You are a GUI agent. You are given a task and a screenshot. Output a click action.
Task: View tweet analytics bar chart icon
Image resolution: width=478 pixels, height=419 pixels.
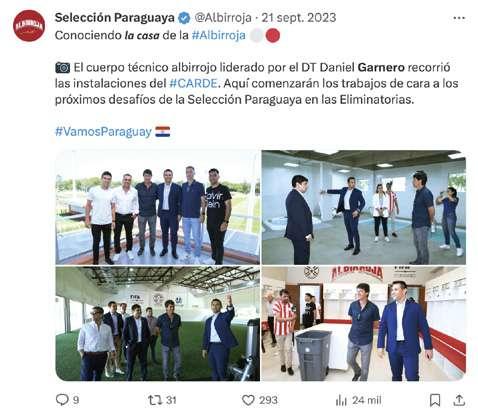click(341, 400)
